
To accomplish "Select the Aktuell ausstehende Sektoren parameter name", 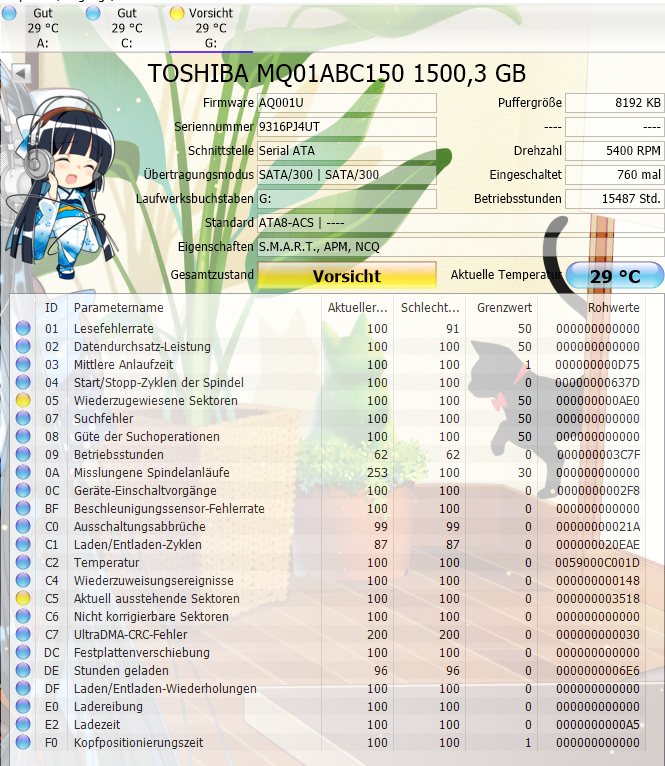I will (156, 598).
